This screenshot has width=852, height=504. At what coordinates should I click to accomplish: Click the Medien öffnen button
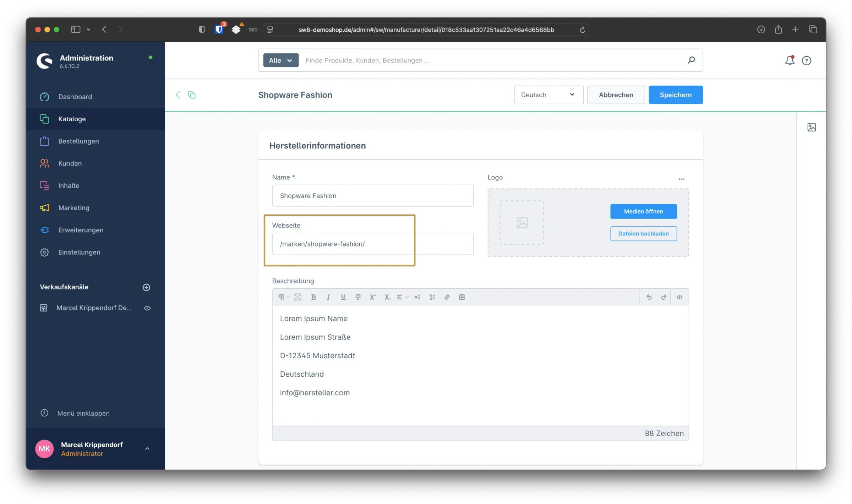pos(643,211)
